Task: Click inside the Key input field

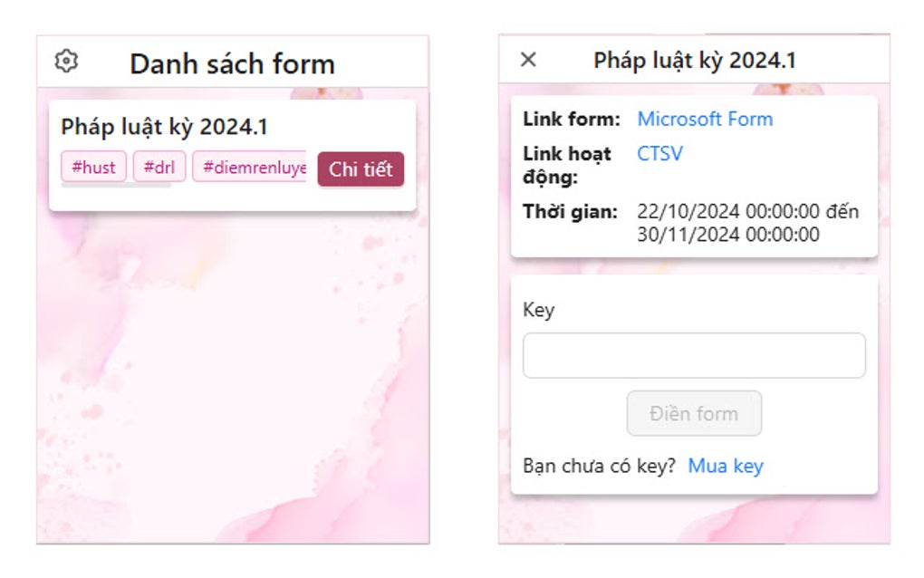Action: coord(694,354)
